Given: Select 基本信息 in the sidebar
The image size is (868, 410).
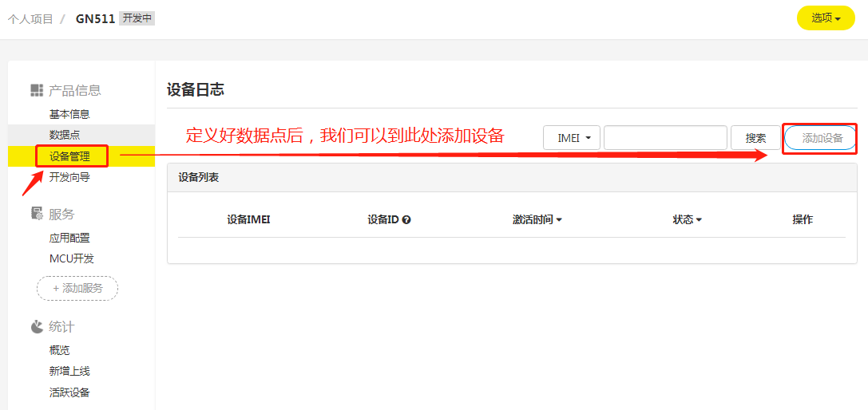Looking at the screenshot, I should pyautogui.click(x=69, y=114).
